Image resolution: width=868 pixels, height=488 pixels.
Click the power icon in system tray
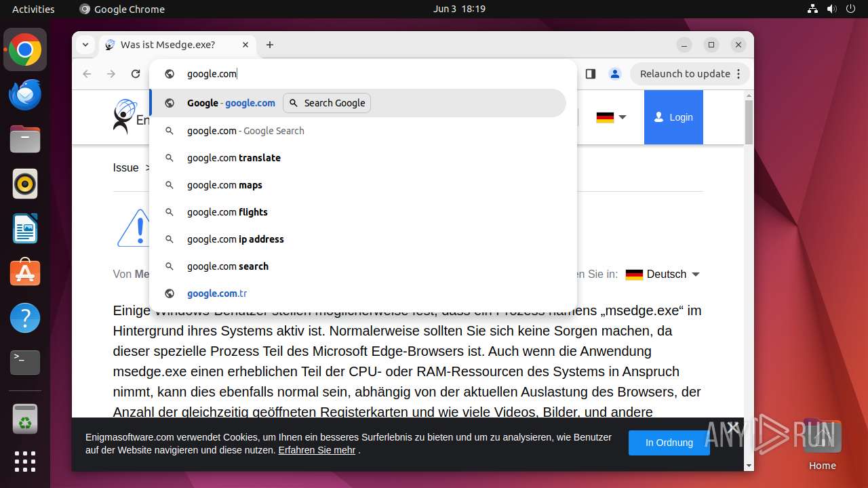coord(852,9)
